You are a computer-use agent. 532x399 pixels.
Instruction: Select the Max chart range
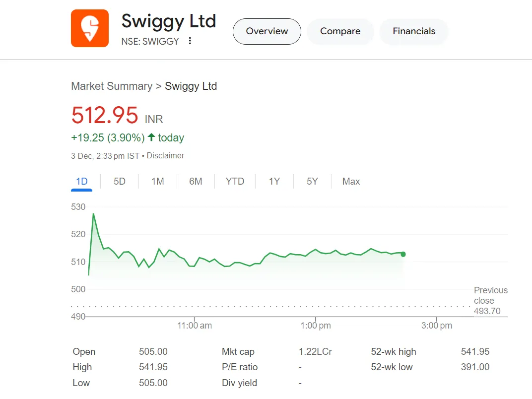tap(351, 182)
